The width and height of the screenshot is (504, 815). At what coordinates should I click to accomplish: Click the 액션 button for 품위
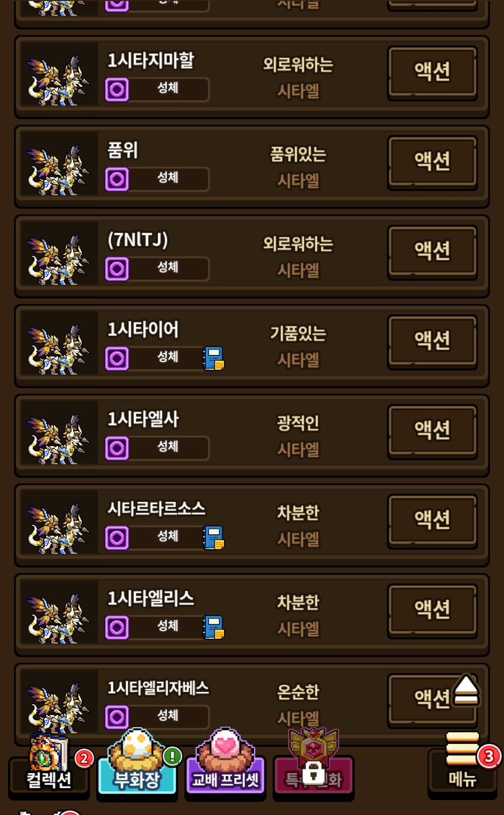click(x=432, y=163)
